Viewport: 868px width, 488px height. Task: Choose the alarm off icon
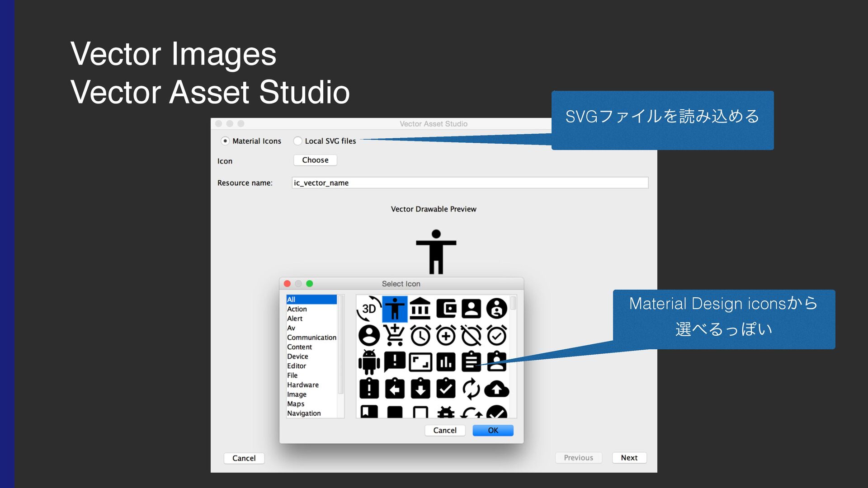(471, 336)
